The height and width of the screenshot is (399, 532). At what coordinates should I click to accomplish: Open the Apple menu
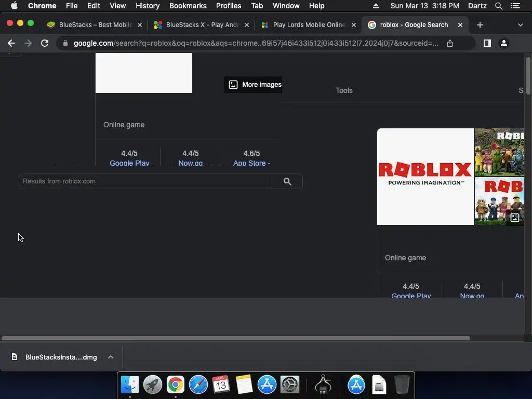(x=14, y=6)
